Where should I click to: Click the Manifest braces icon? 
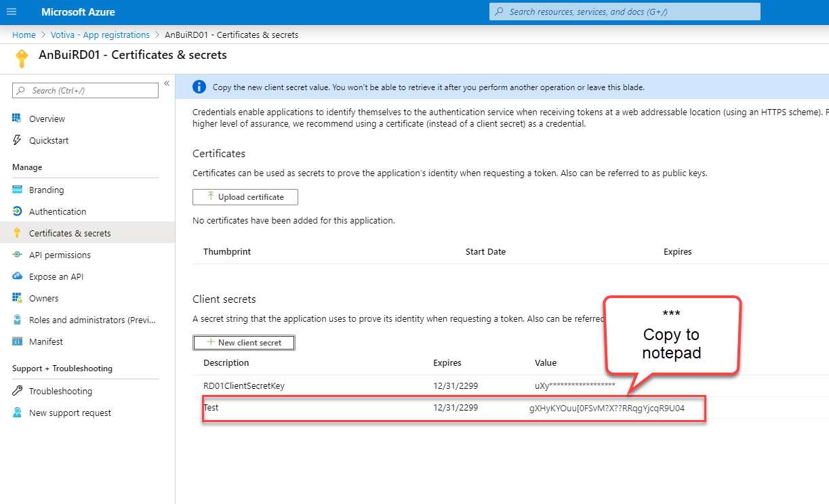(17, 341)
